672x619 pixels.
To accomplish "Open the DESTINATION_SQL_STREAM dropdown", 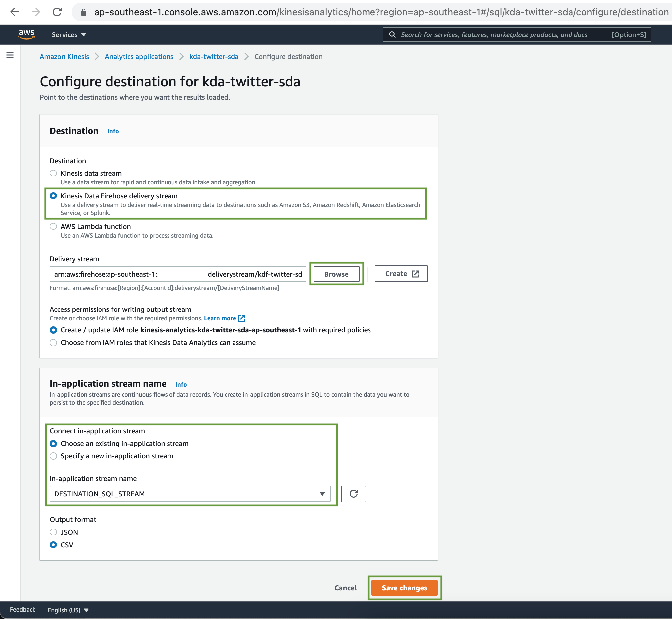I will [x=190, y=494].
